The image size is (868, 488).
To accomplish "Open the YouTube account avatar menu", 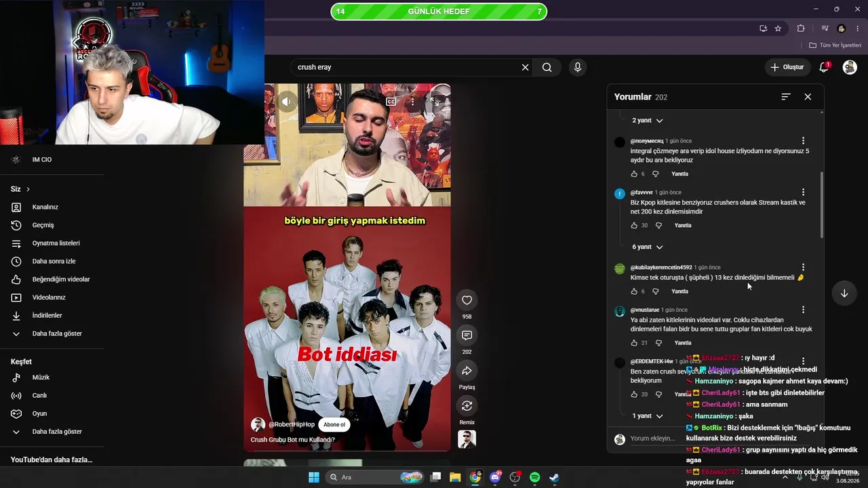I will pos(850,67).
